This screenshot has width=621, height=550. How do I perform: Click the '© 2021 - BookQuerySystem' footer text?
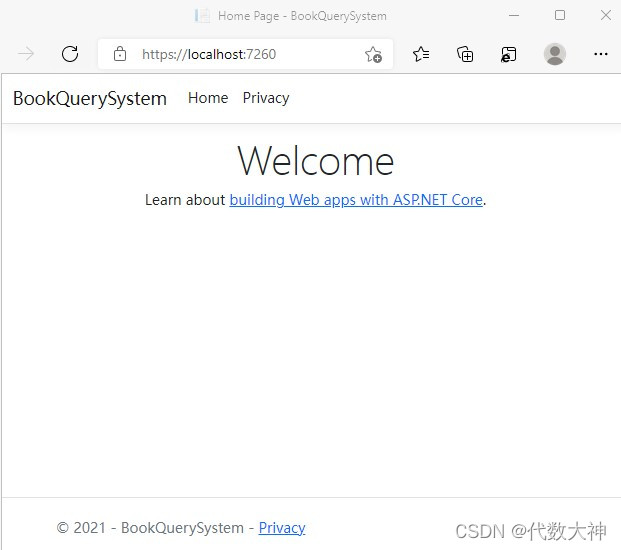click(150, 528)
